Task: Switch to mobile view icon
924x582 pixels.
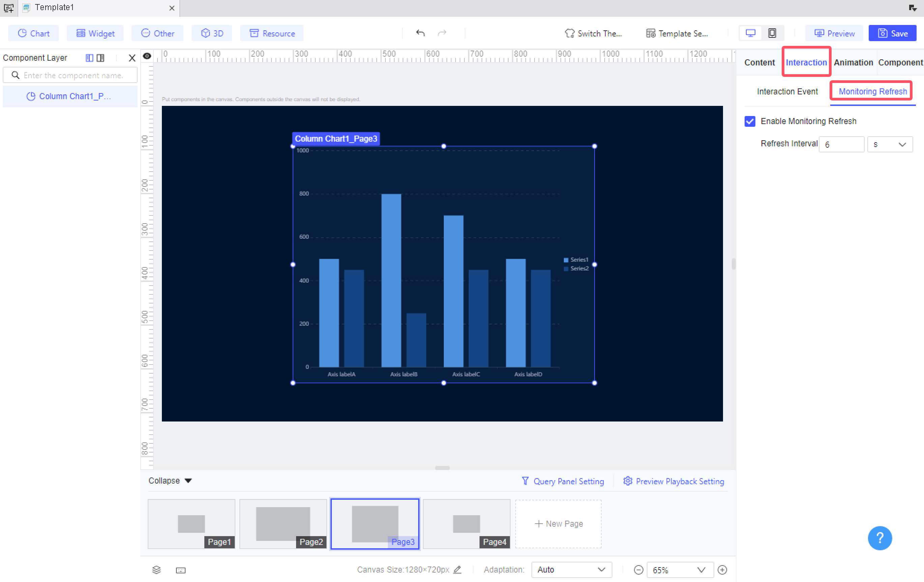Action: (772, 33)
